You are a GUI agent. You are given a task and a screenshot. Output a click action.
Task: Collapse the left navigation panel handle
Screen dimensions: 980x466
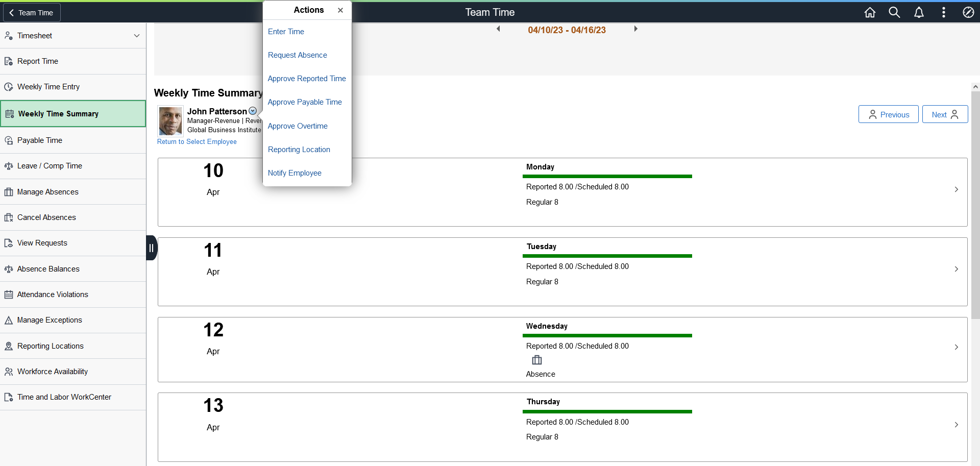pos(152,248)
